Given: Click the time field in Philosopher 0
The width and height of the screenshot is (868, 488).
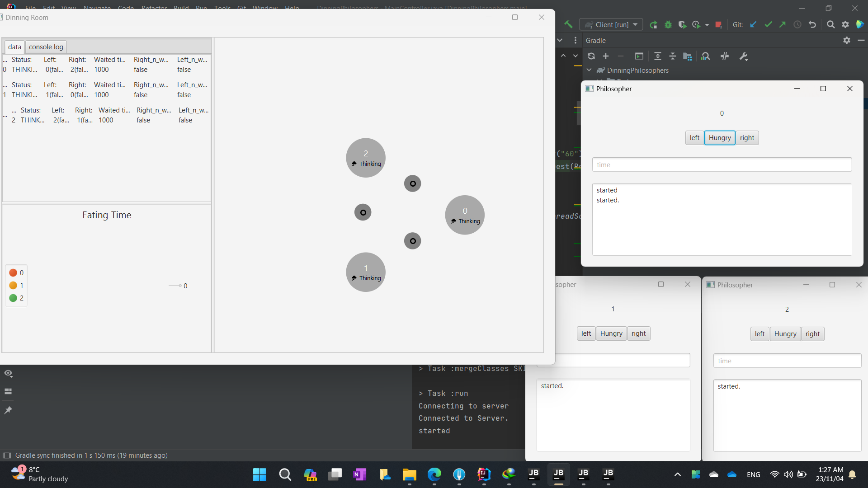Looking at the screenshot, I should pos(722,165).
